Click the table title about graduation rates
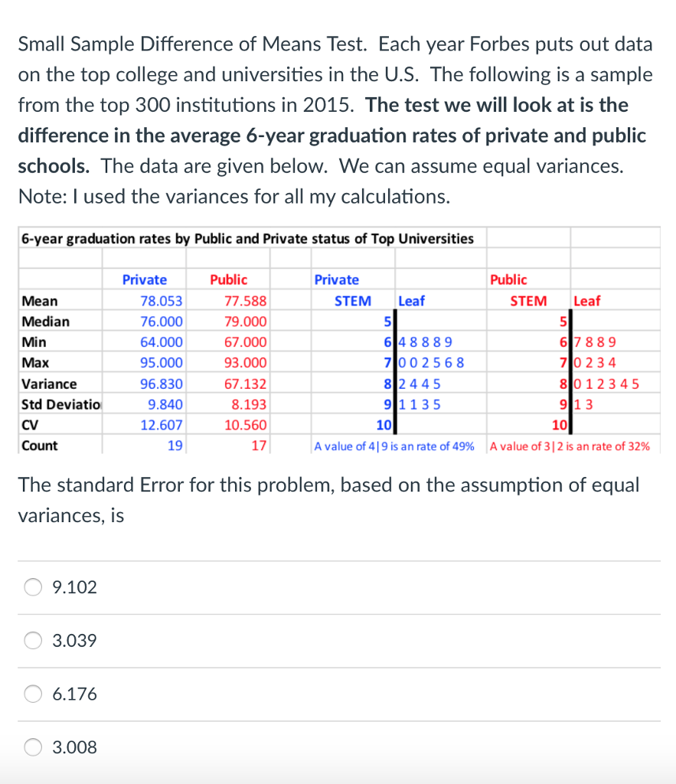676x784 pixels. (246, 238)
